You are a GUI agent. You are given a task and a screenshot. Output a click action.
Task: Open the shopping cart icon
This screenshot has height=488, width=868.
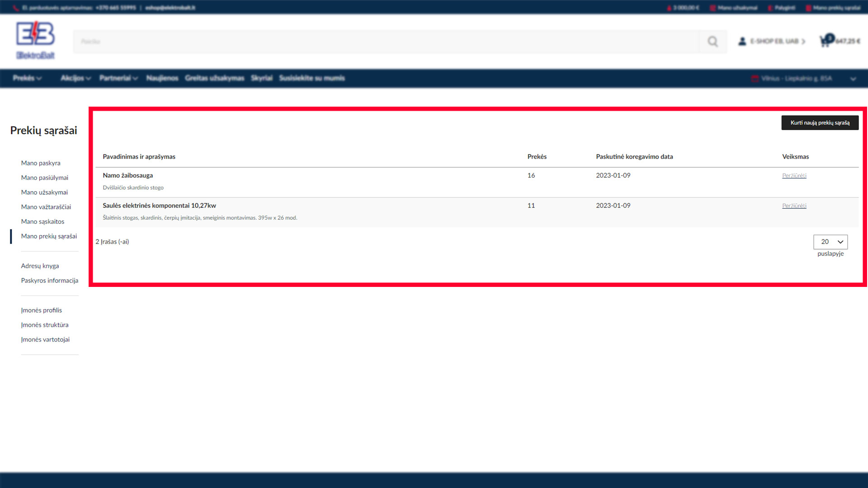click(826, 41)
